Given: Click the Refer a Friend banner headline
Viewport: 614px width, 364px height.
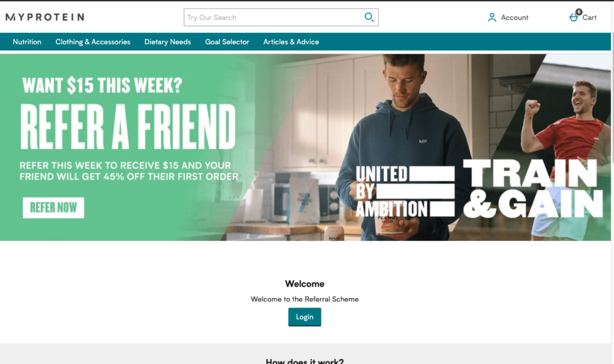Looking at the screenshot, I should 128,127.
